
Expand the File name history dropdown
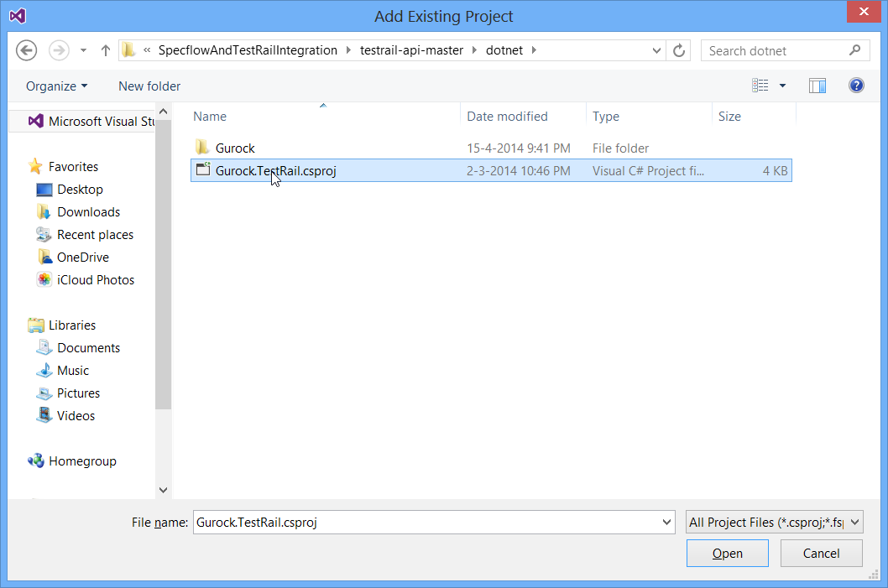point(666,523)
